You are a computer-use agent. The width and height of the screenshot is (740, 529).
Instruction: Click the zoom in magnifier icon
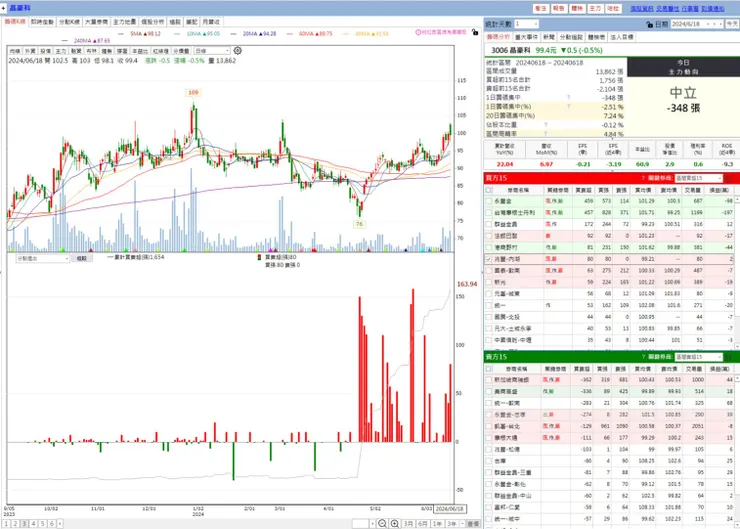click(395, 524)
